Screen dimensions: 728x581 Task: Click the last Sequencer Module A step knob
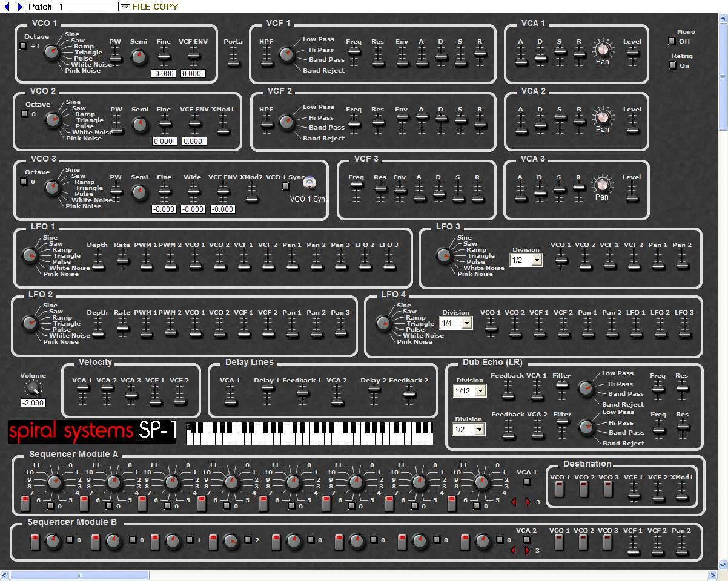(x=481, y=482)
